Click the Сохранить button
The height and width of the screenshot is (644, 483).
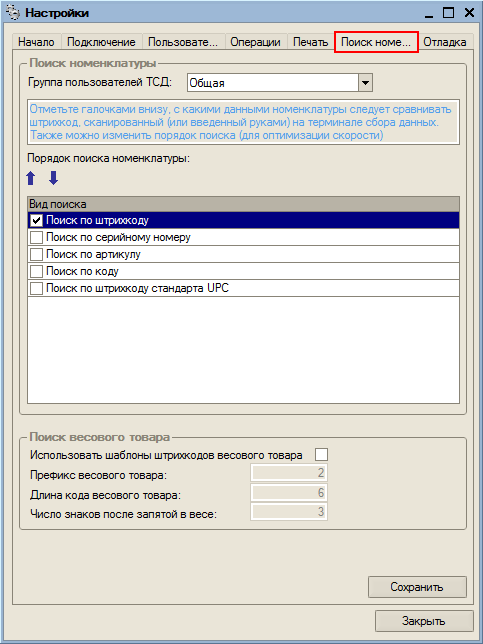(x=417, y=587)
